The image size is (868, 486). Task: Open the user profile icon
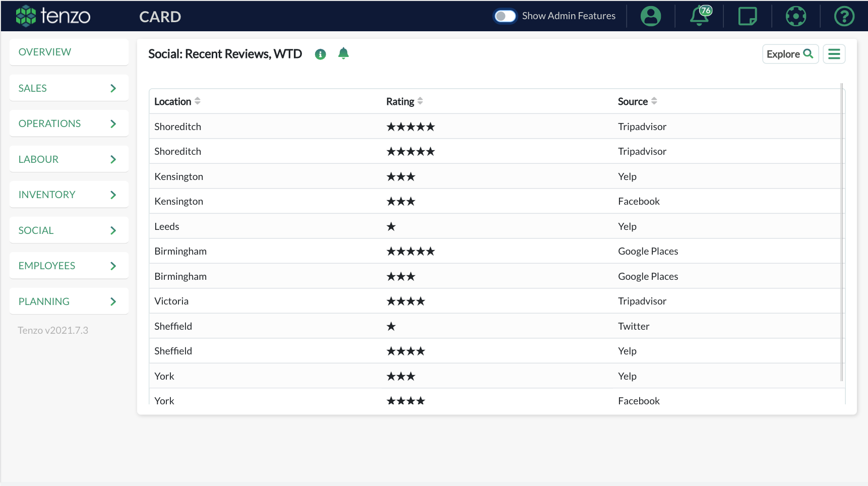[x=651, y=16]
